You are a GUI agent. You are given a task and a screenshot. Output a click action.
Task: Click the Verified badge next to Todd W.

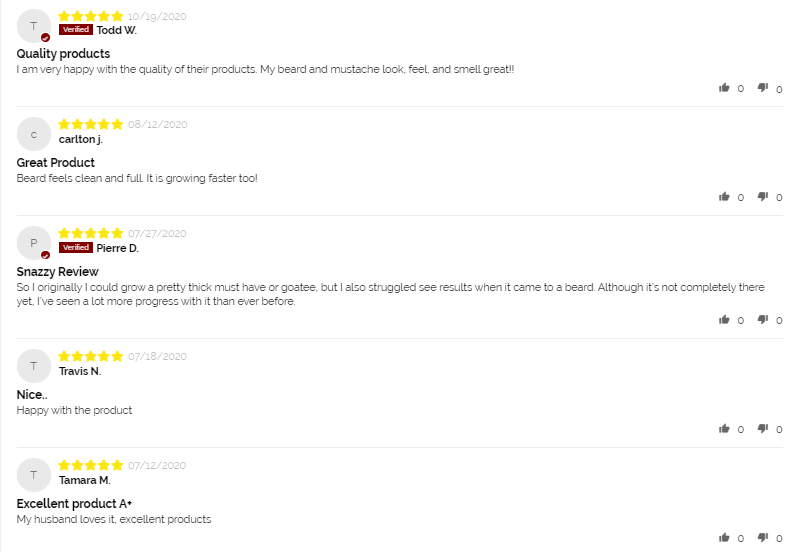(x=76, y=30)
